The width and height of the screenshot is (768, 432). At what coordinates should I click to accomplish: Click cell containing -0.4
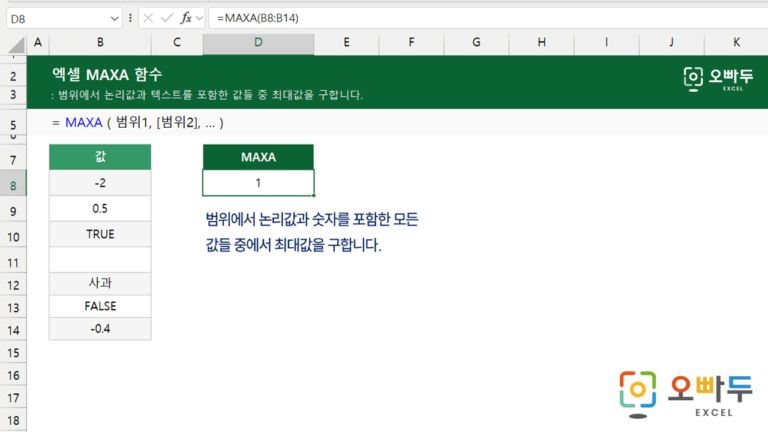click(100, 329)
